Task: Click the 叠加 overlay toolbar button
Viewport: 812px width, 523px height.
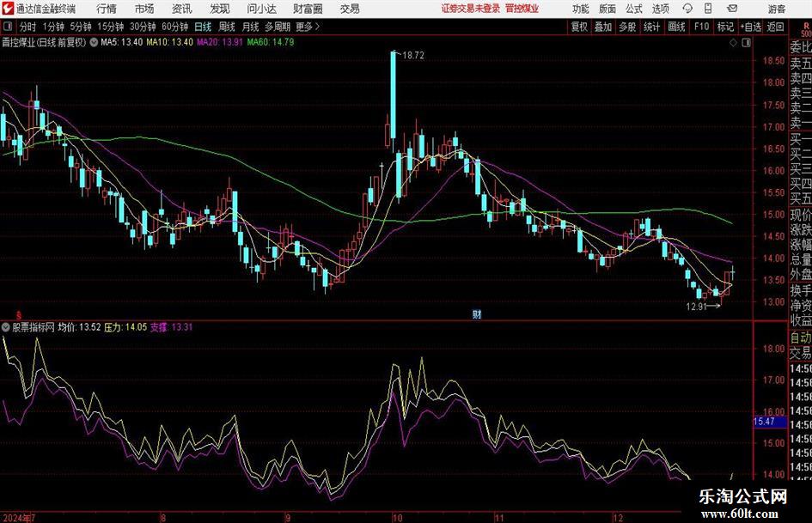Action: coord(603,27)
